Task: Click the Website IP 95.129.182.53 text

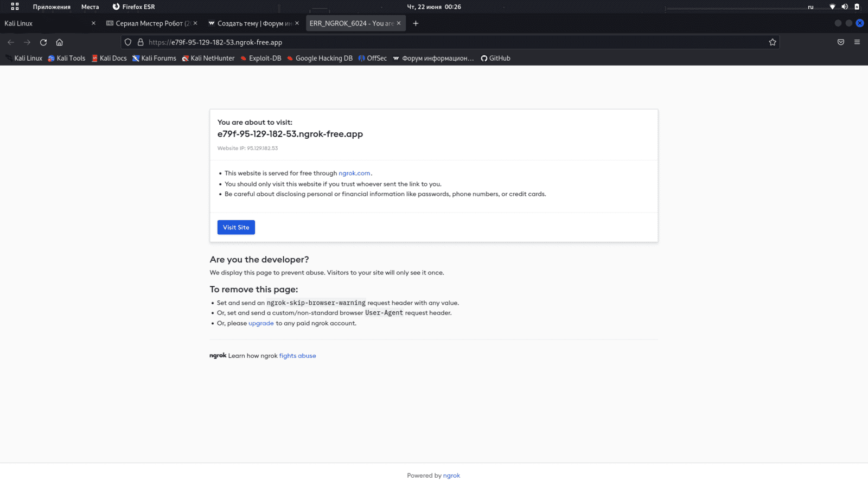Action: (x=247, y=148)
